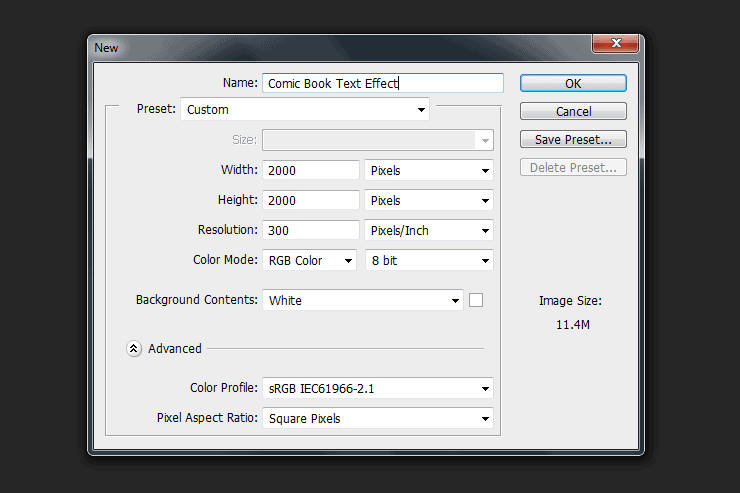Open the Resolution Pixels/Inch dropdown
The width and height of the screenshot is (740, 493).
pos(429,231)
